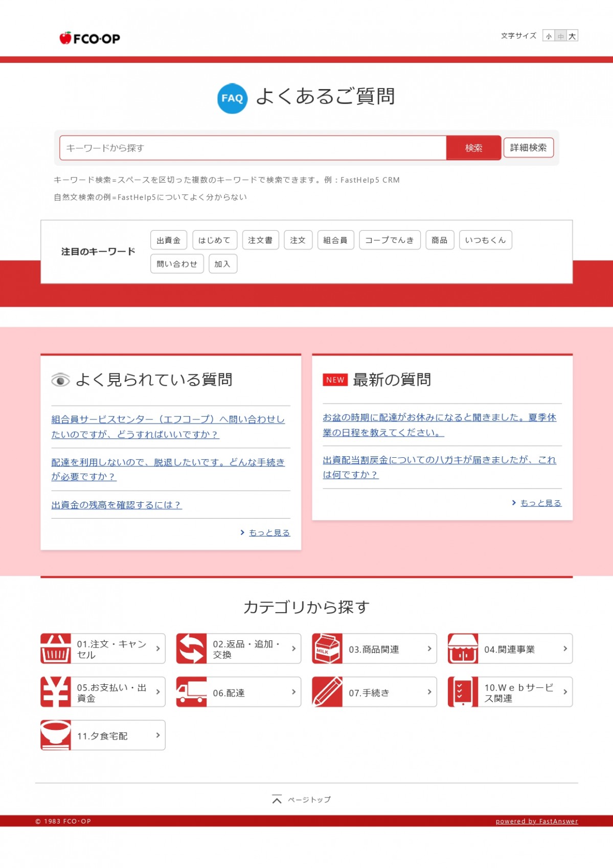Select the 出資金 keyword tag
613x868 pixels.
click(169, 240)
